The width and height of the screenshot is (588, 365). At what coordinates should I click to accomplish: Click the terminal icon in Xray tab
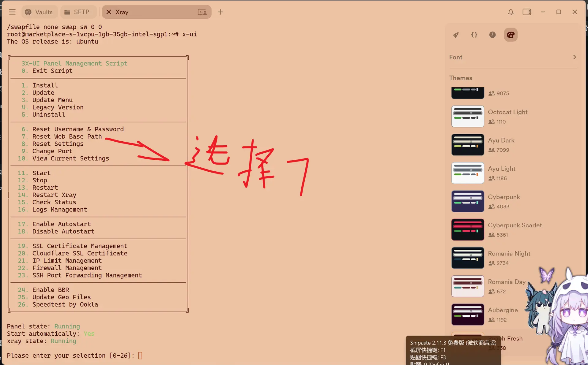(202, 12)
